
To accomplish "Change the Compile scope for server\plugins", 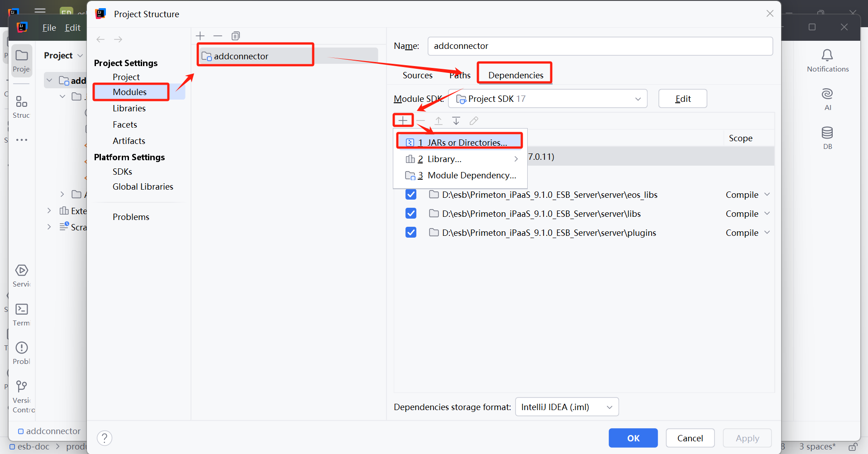I will [747, 233].
